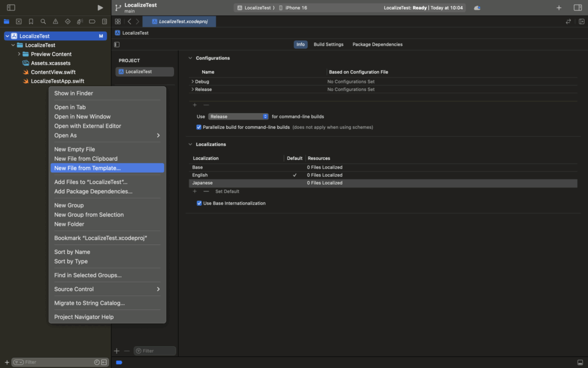Hide the project and targets list icon
This screenshot has height=368, width=588.
coord(117,44)
